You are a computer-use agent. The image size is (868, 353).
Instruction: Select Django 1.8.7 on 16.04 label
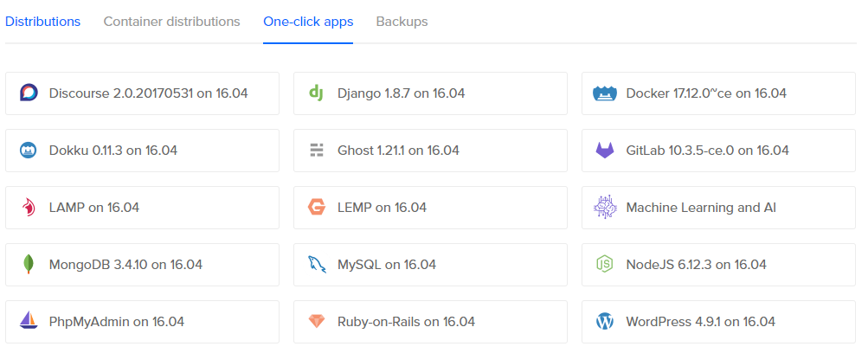(402, 93)
